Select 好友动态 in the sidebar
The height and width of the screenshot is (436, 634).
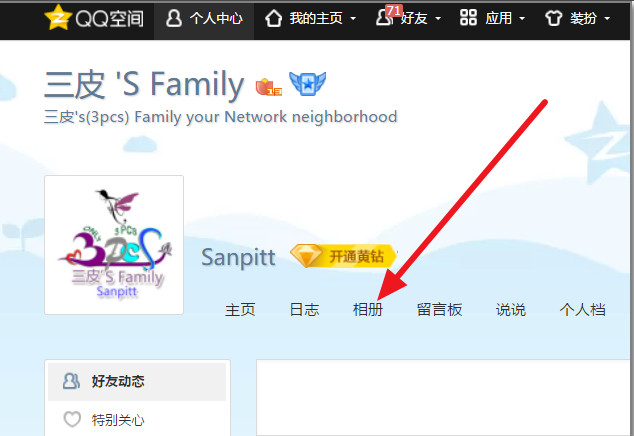click(137, 381)
